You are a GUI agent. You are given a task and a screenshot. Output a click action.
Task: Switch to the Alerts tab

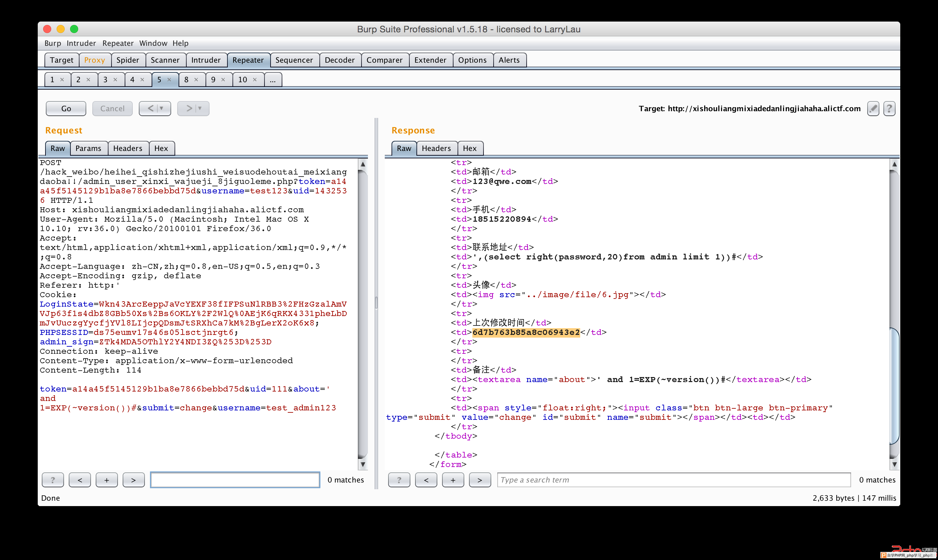(x=509, y=60)
